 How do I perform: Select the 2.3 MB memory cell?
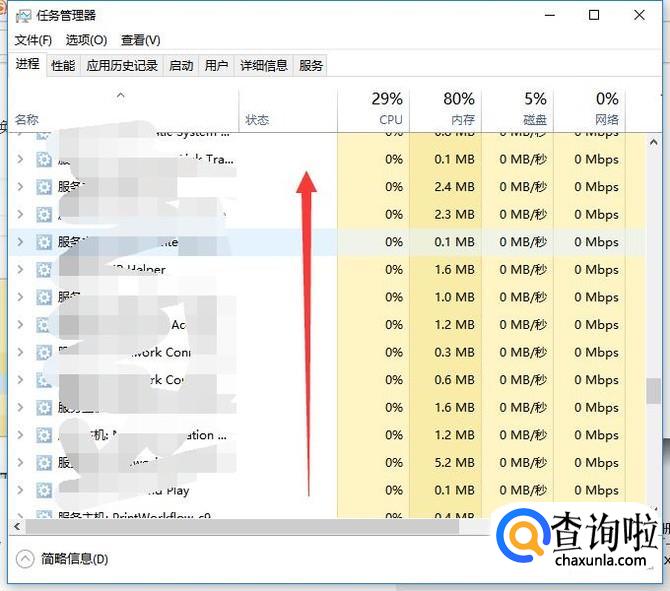445,214
